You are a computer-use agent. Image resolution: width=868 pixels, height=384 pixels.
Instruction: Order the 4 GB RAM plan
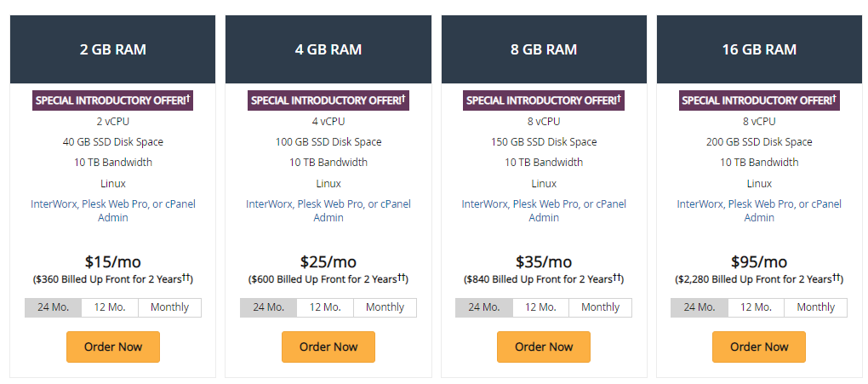tap(328, 347)
